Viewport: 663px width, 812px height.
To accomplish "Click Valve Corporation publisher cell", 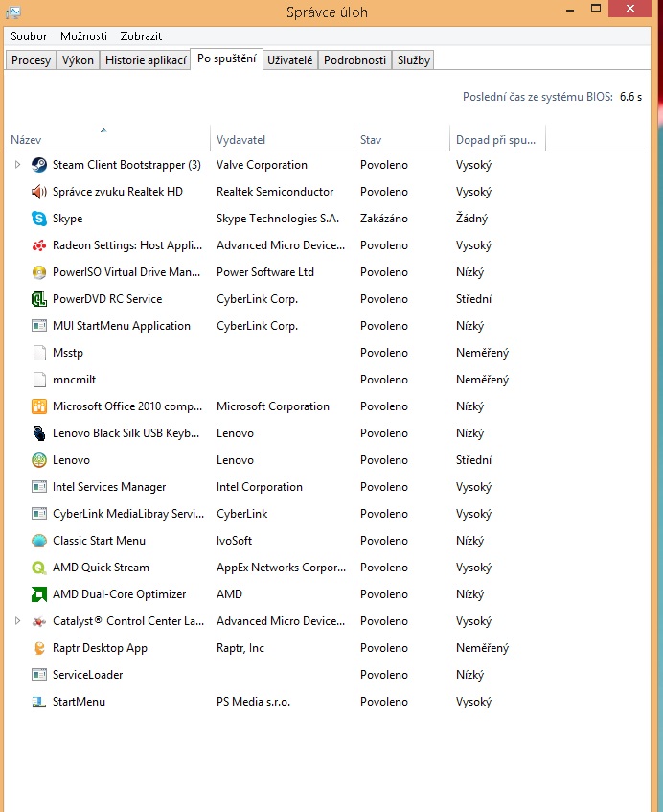I will click(262, 165).
